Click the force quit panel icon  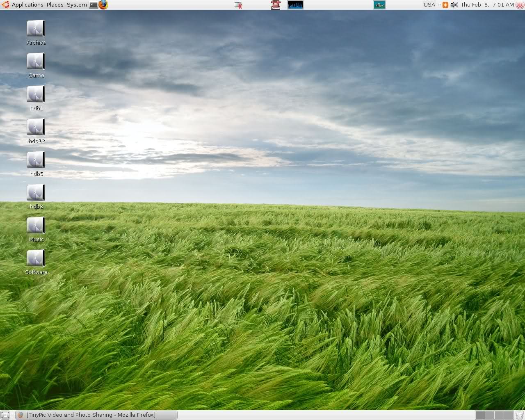[238, 5]
